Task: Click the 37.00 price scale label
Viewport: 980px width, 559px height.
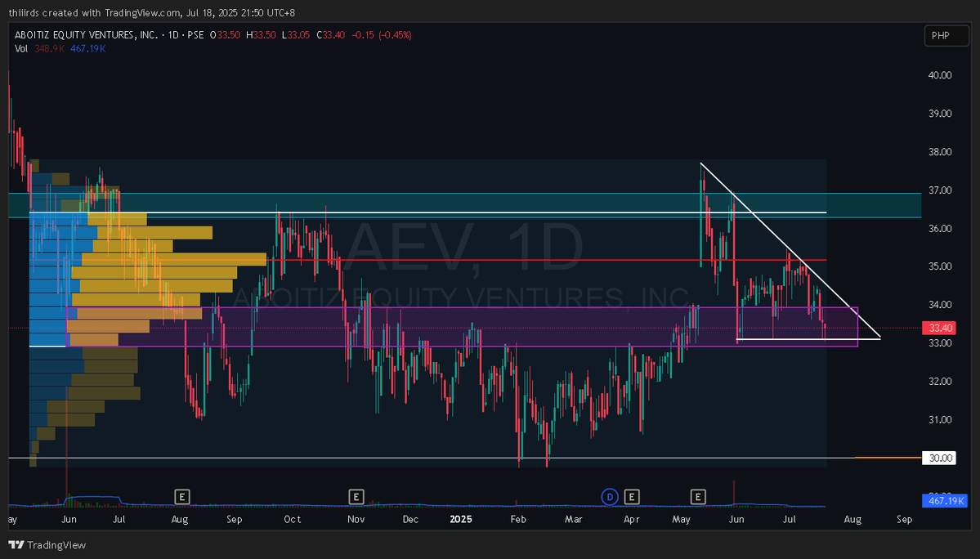Action: [x=940, y=190]
